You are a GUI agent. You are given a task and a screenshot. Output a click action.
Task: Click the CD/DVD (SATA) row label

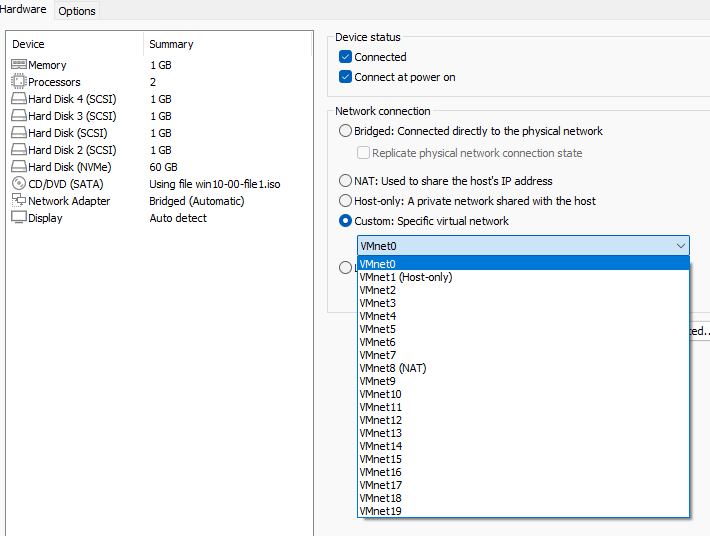66,184
